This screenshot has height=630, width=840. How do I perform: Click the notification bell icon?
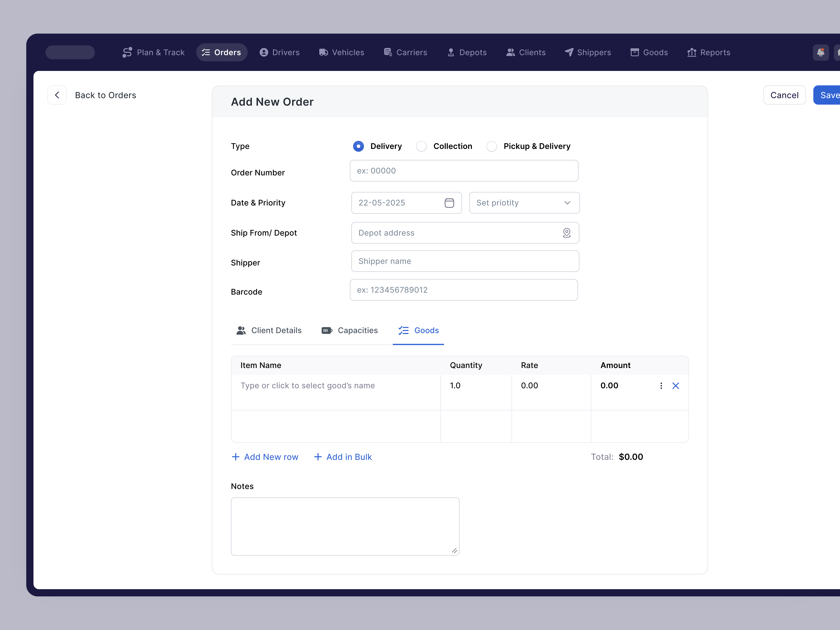[821, 52]
